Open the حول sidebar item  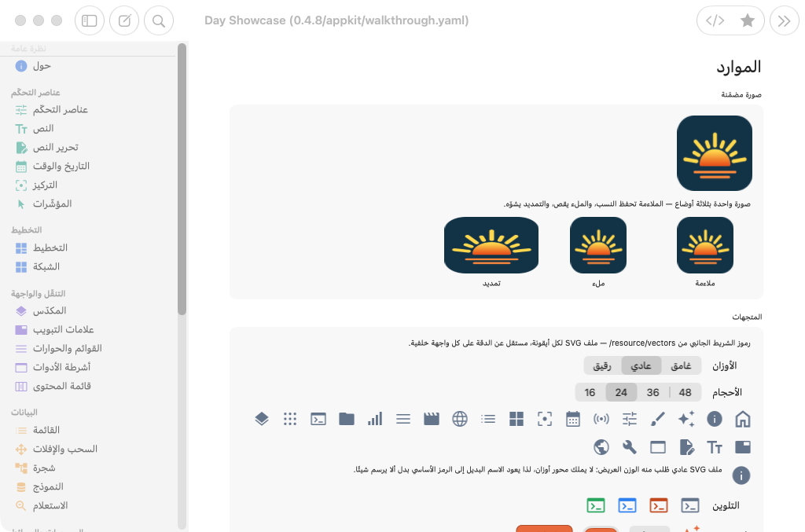88,66
